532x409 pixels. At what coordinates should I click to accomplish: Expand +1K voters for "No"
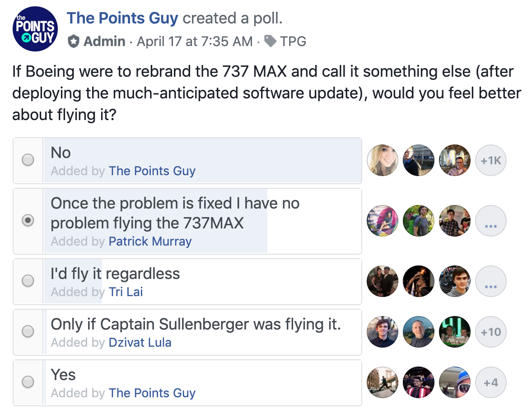(x=491, y=160)
